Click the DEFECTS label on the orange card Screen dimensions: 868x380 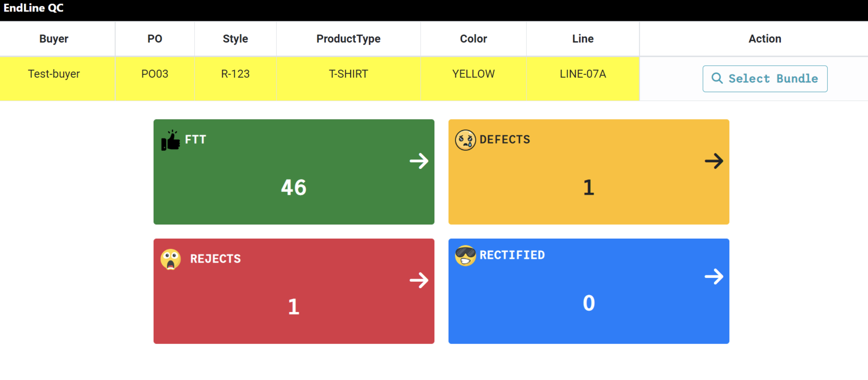(x=504, y=139)
